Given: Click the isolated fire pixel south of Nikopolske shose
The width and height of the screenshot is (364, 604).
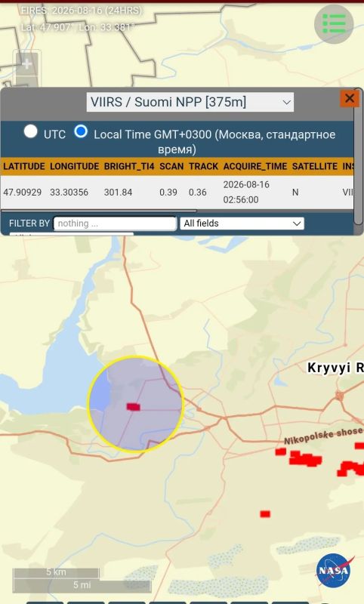Looking at the screenshot, I should click(x=265, y=514).
